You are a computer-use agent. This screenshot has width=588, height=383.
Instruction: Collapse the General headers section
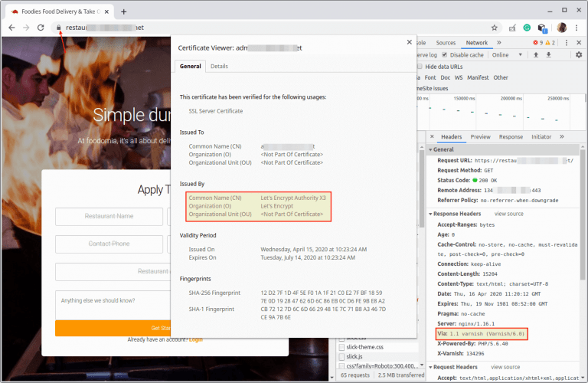[430, 149]
